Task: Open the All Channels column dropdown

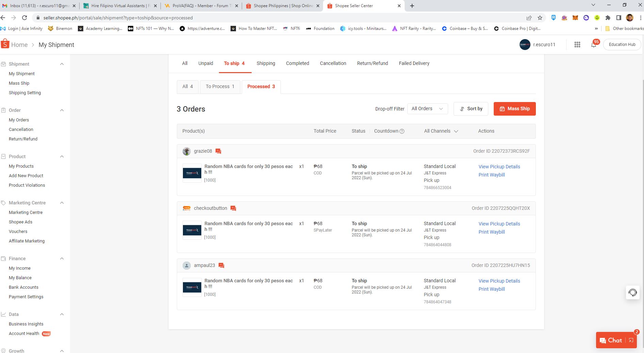Action: (x=441, y=131)
